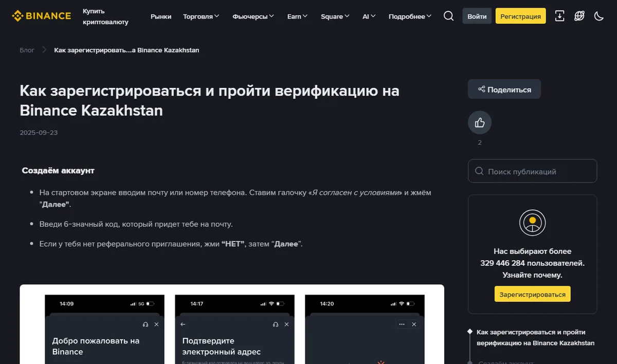This screenshot has width=617, height=364.
Task: Click the Поделиться share button
Action: coord(504,89)
